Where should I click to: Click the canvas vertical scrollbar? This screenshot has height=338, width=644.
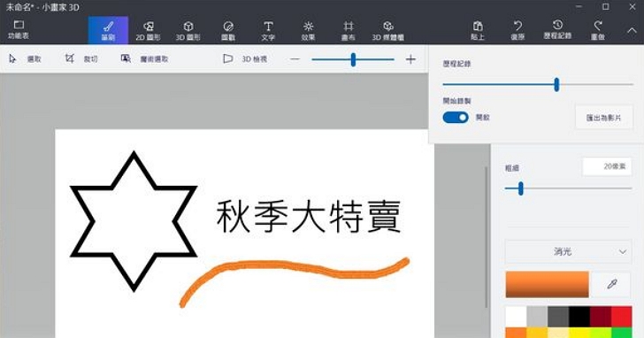click(487, 237)
